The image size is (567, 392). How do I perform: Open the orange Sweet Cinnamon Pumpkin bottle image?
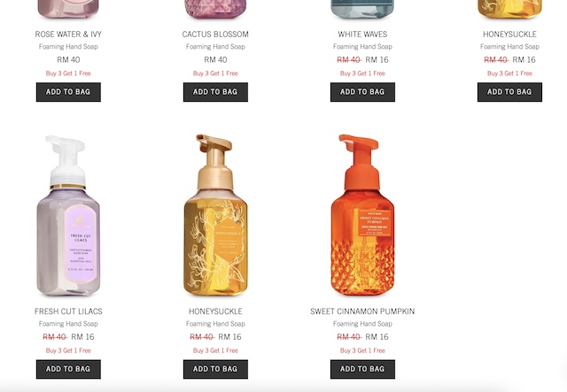(362, 216)
